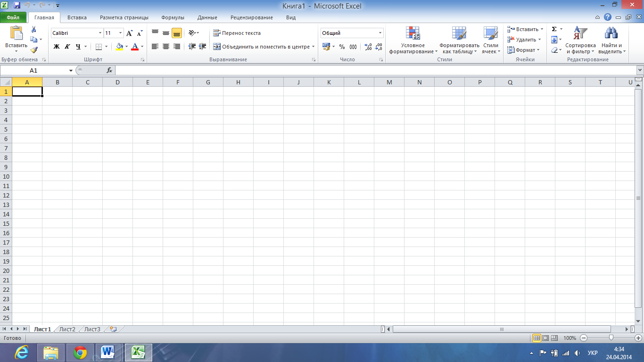
Task: Click the AutoSum sigma icon
Action: coord(554,29)
